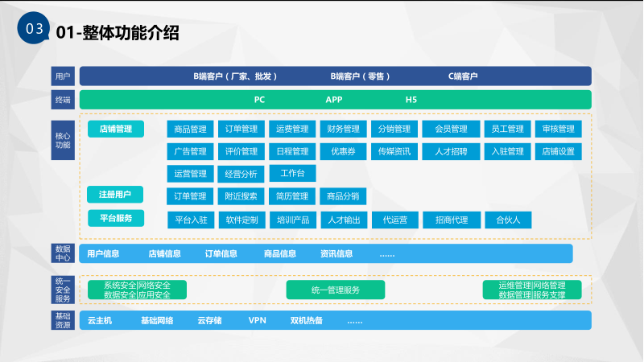This screenshot has width=644, height=362.
Task: Click the 经营分析 box
Action: pos(241,174)
